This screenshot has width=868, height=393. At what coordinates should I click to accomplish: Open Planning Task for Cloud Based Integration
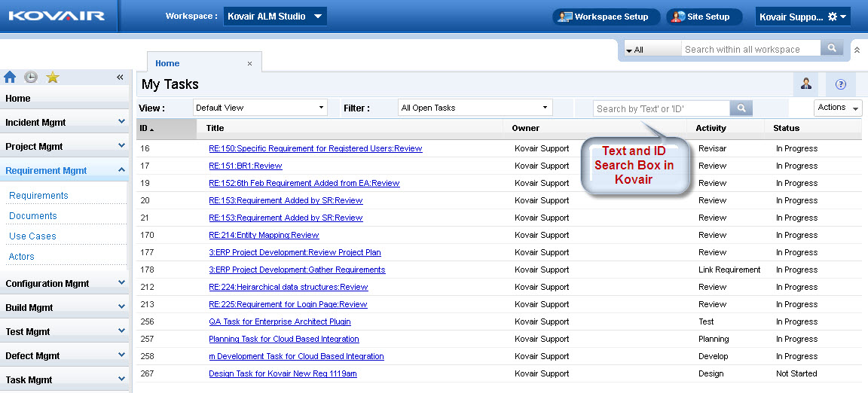click(x=283, y=339)
